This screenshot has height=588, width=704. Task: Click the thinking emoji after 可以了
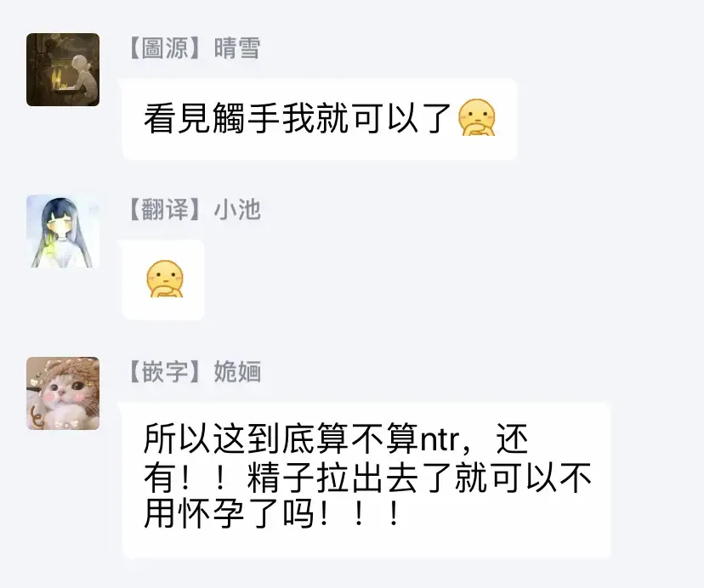[x=476, y=117]
